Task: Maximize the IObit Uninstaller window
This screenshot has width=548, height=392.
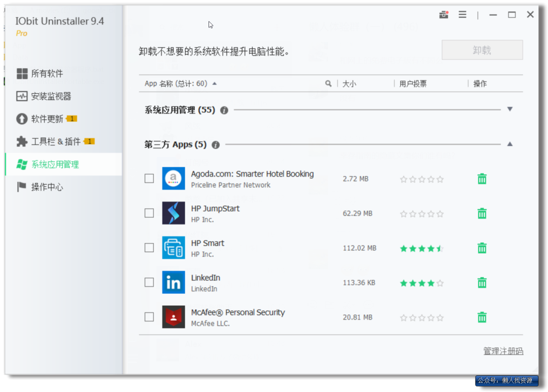Action: 511,15
